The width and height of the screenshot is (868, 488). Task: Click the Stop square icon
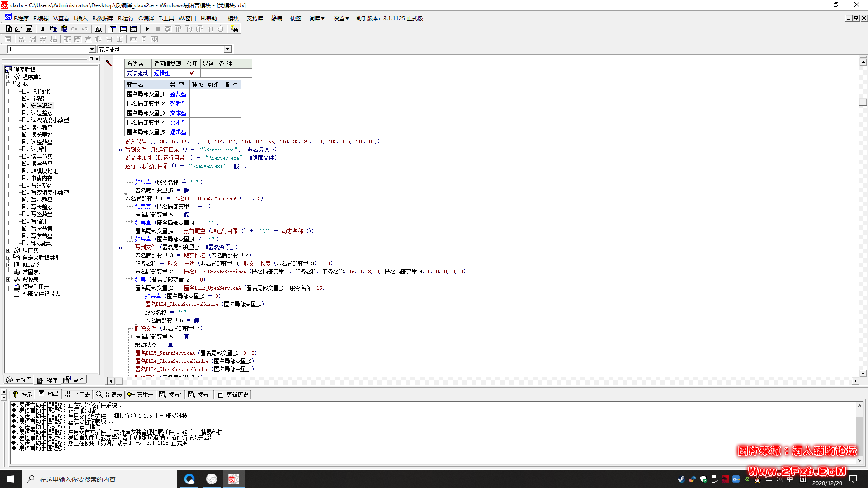coord(157,28)
